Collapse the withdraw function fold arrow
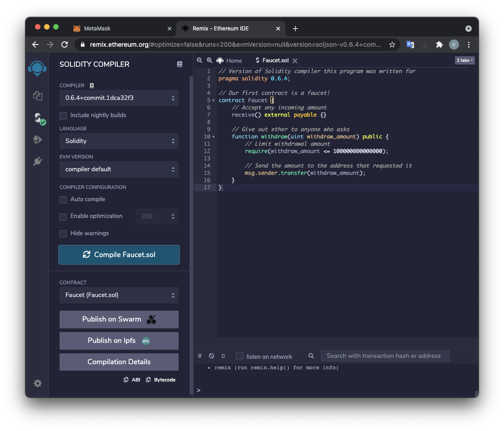 coord(214,137)
